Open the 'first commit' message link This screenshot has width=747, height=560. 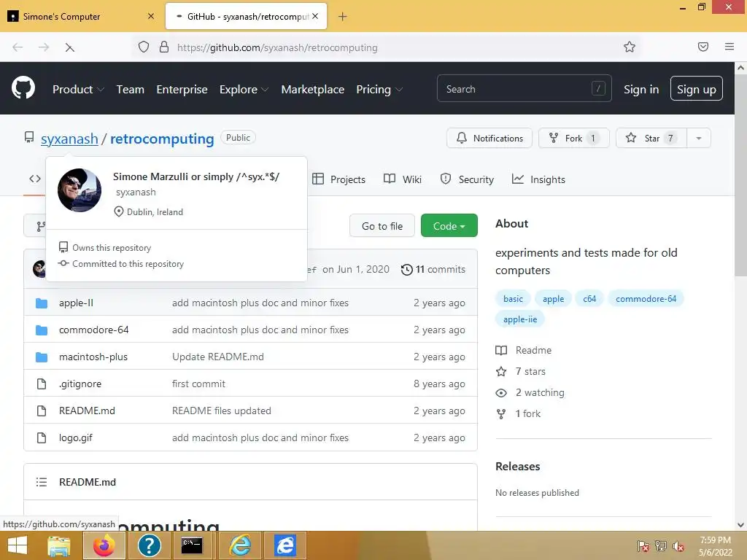click(x=198, y=384)
